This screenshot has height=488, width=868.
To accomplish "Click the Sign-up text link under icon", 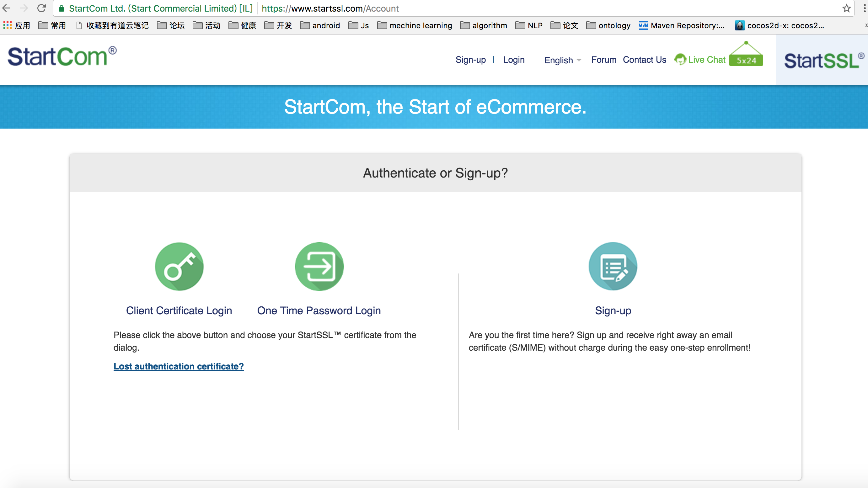I will [613, 310].
